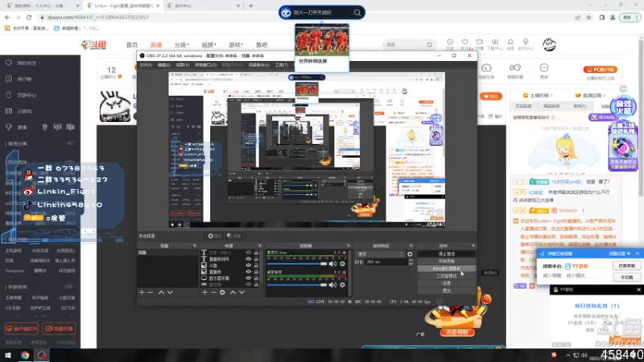The image size is (644, 362).
Task: Click 拒收弹窗 button in popup
Action: (x=626, y=266)
